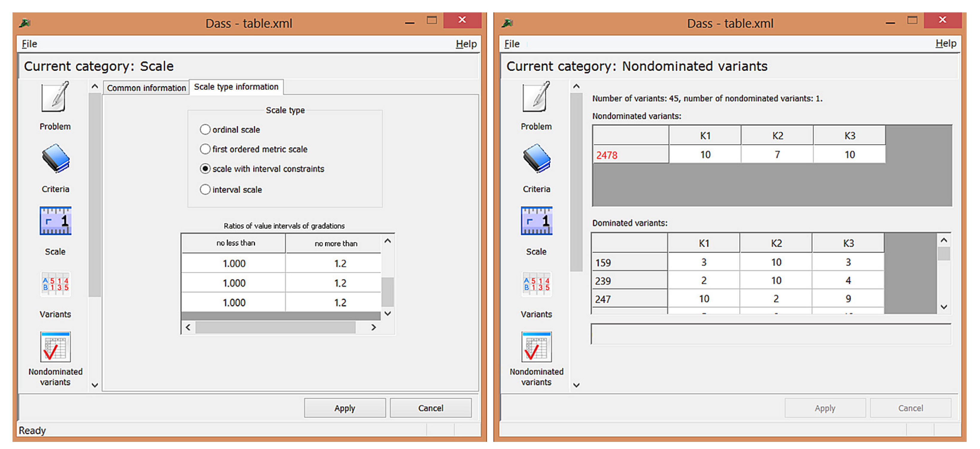
Task: Select Problem notepad icon in right window
Action: (x=536, y=97)
